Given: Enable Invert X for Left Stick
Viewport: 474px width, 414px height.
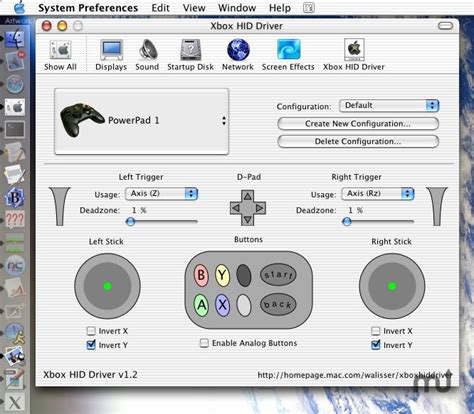Looking at the screenshot, I should click(x=91, y=331).
